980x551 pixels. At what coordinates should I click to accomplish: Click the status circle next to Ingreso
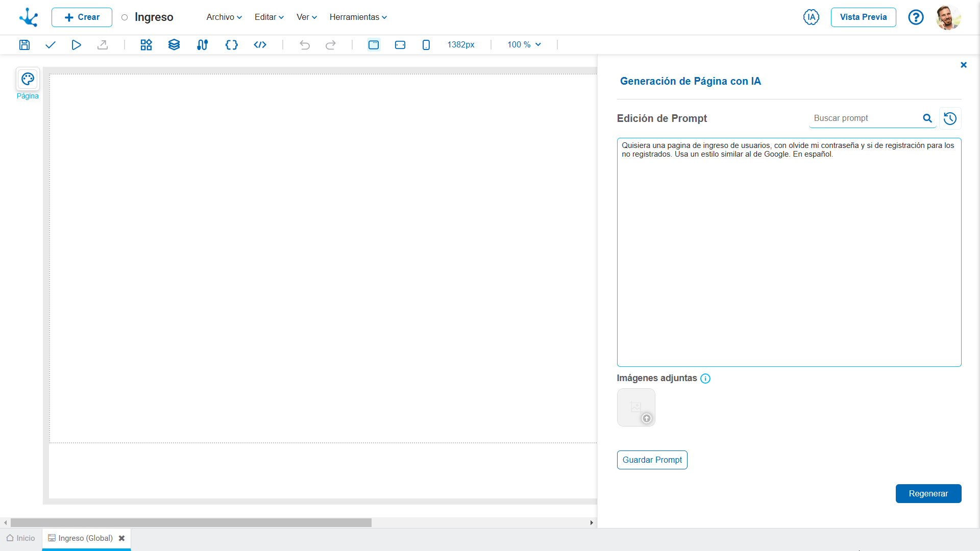125,17
